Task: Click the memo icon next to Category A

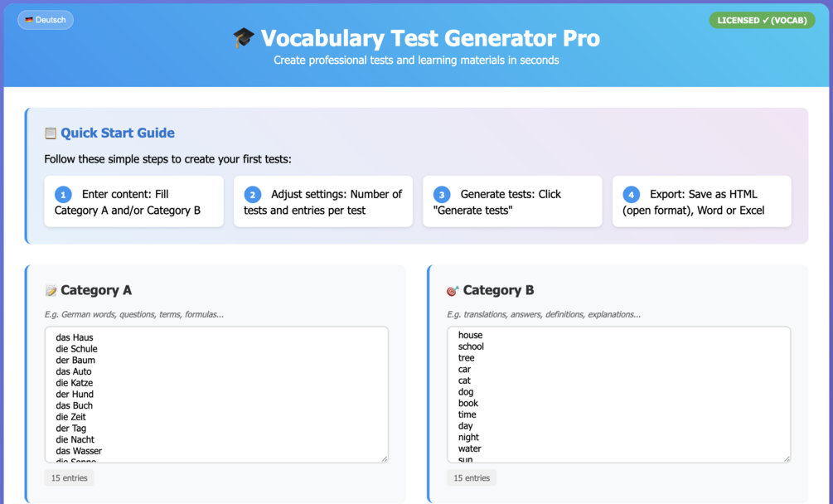Action: click(51, 290)
